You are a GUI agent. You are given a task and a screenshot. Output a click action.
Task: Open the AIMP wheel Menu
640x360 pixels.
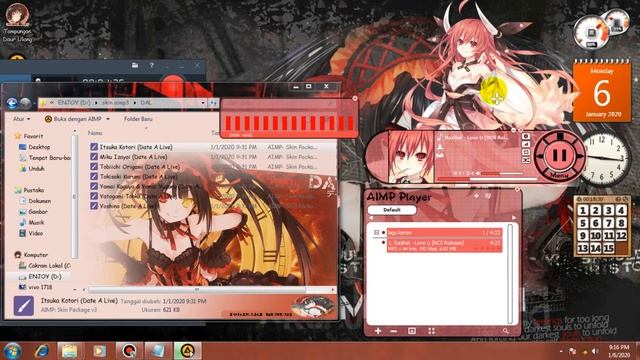pyautogui.click(x=559, y=175)
